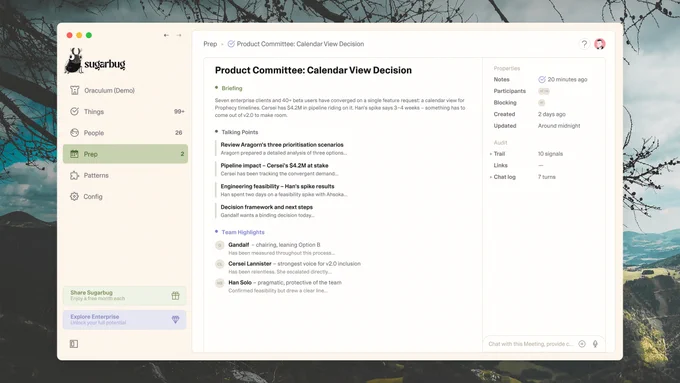
Task: Select Cersei Lannister highlight name
Action: point(250,264)
